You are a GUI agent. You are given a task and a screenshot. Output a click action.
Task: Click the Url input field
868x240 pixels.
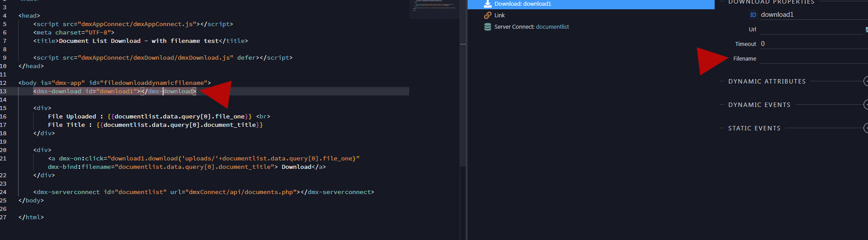pyautogui.click(x=812, y=29)
